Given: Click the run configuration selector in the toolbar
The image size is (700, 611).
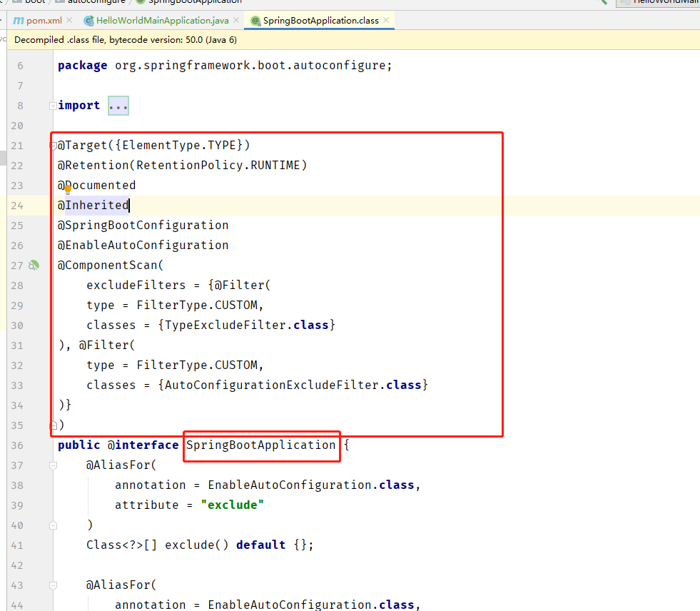Looking at the screenshot, I should 658,3.
